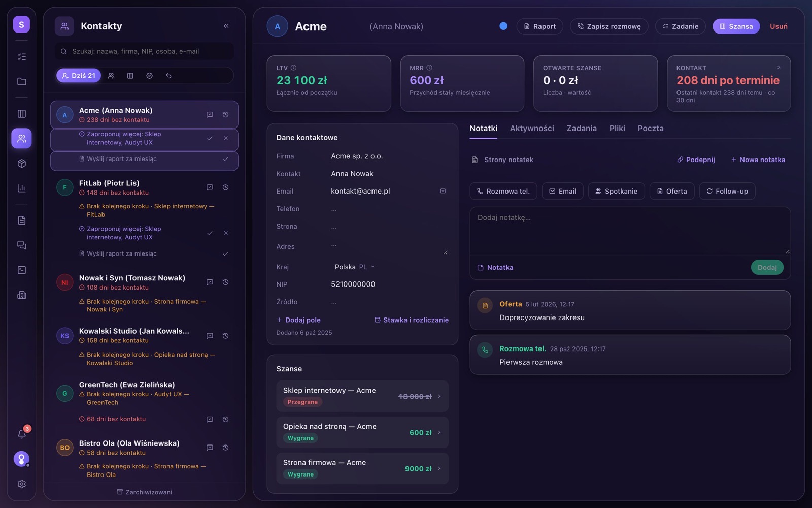Open the chat messages icon in sidebar
812x508 pixels.
[x=21, y=245]
